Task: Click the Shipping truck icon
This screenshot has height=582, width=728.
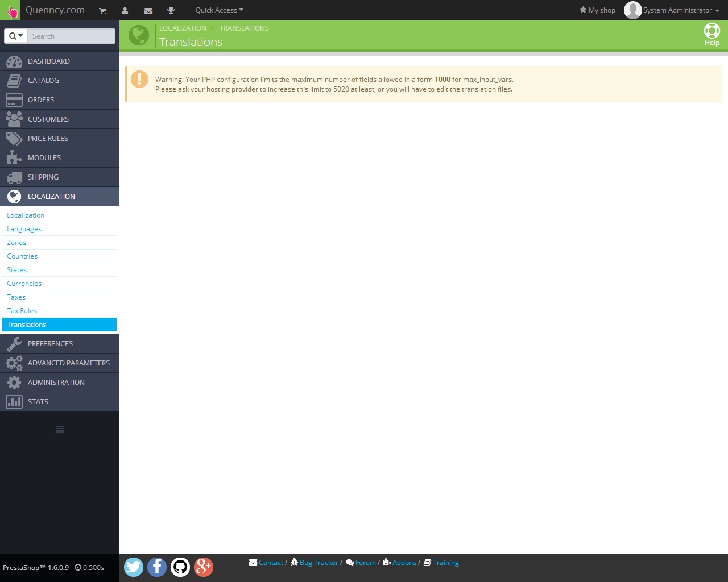Action: 14,177
